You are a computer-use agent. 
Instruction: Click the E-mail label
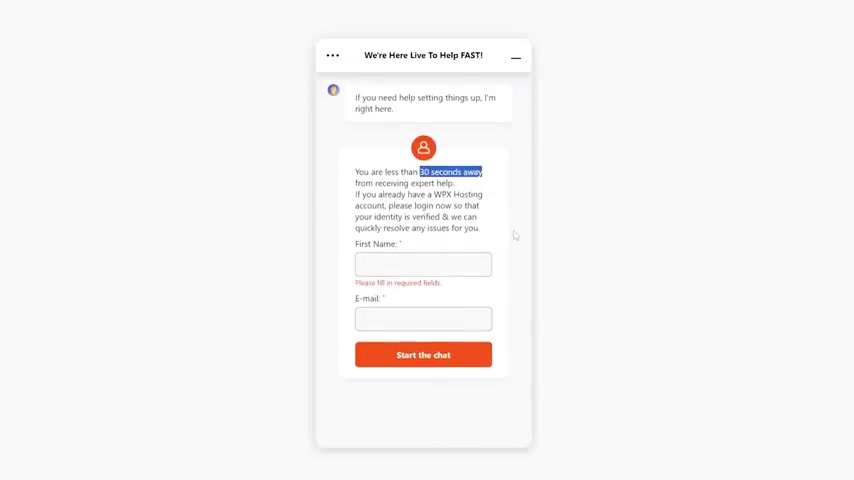(370, 299)
